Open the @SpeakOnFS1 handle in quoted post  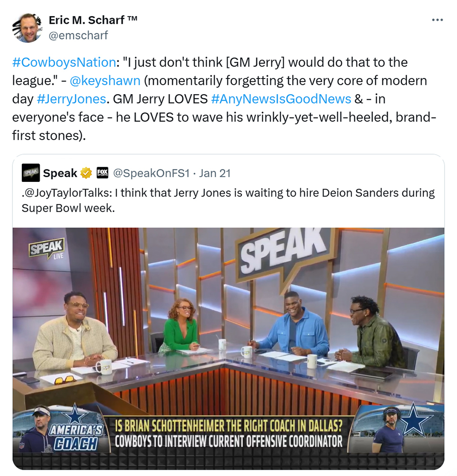151,173
